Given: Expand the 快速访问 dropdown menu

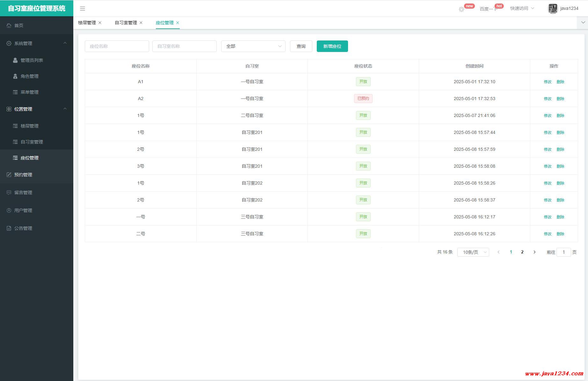Looking at the screenshot, I should pos(522,8).
